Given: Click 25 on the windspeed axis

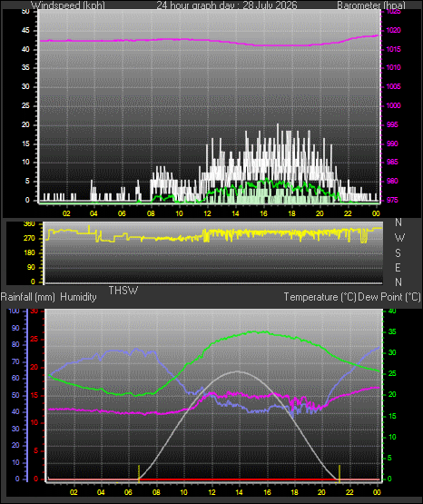Looking at the screenshot, I should click(25, 105).
